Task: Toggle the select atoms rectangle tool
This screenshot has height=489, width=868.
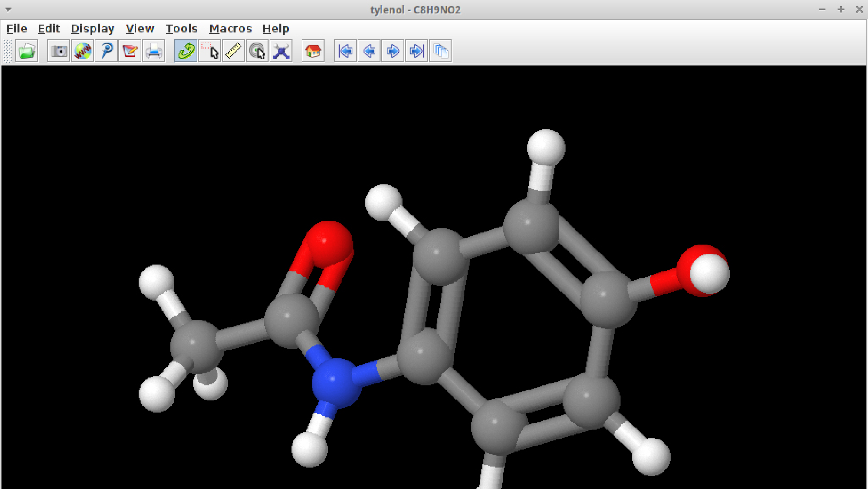Action: pos(210,51)
